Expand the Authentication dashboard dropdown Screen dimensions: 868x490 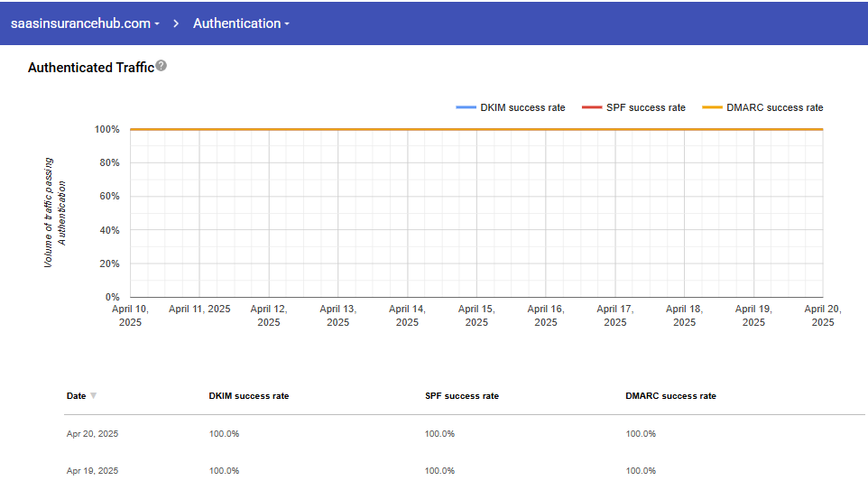tap(241, 23)
